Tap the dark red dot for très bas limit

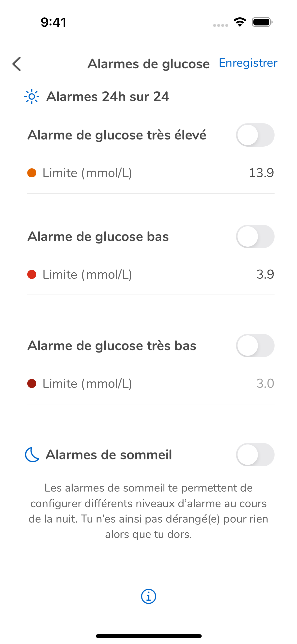[x=32, y=383]
